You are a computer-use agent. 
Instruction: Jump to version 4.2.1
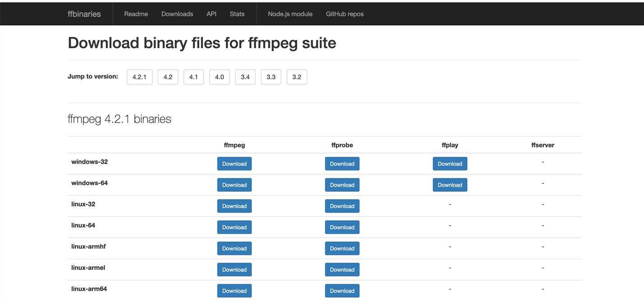click(x=139, y=77)
